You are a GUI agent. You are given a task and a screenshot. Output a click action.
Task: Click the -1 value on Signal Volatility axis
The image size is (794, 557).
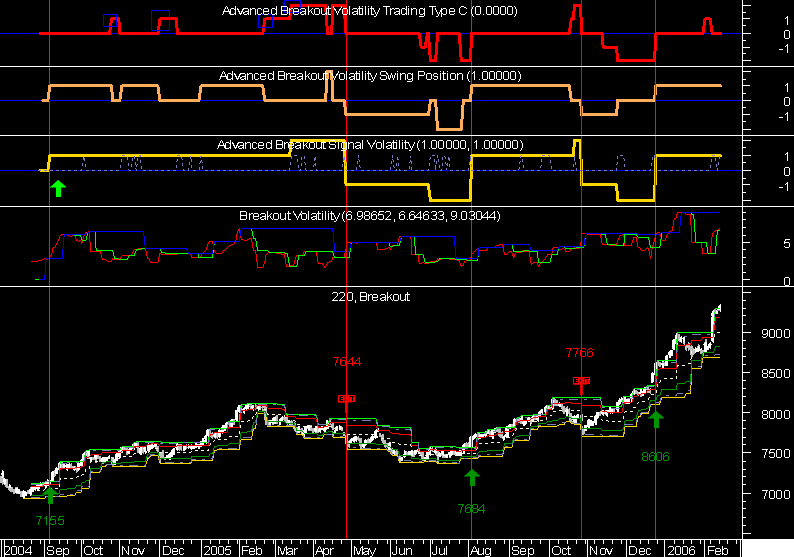point(784,186)
